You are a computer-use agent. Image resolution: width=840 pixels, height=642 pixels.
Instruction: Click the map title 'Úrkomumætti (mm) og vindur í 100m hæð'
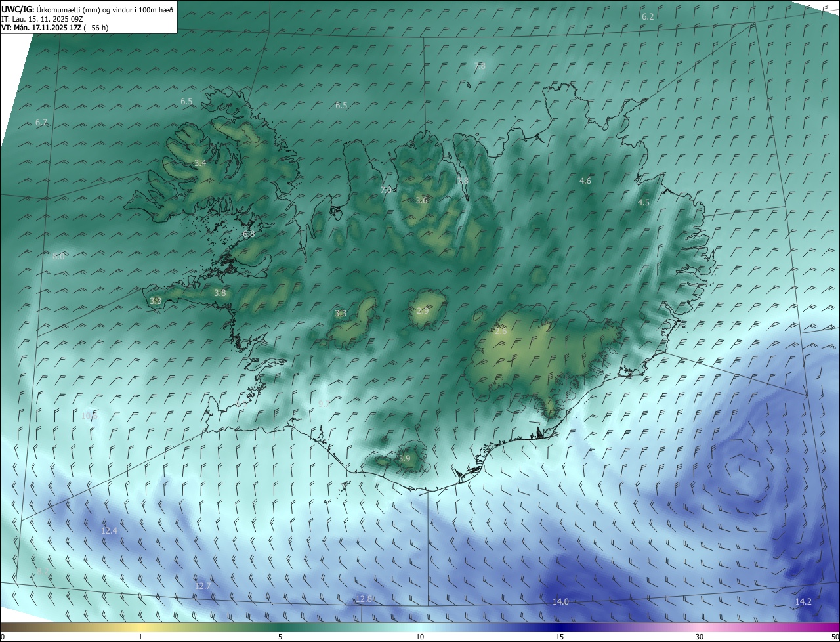click(x=105, y=9)
